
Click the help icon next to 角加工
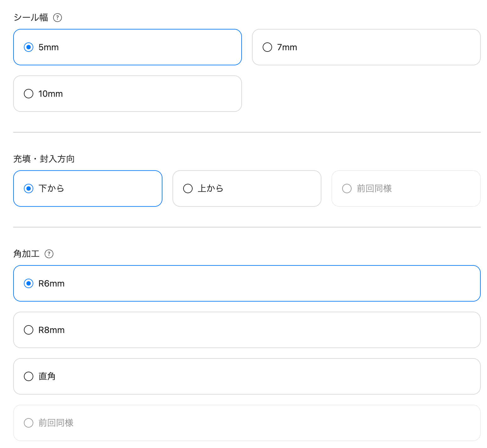(49, 254)
